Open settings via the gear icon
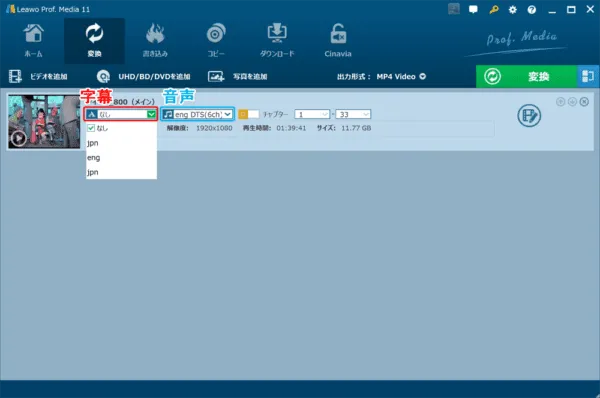The height and width of the screenshot is (398, 600). (x=513, y=10)
